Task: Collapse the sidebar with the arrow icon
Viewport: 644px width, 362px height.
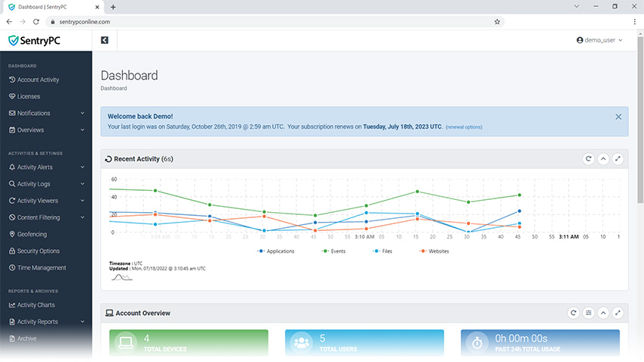Action: (x=105, y=40)
